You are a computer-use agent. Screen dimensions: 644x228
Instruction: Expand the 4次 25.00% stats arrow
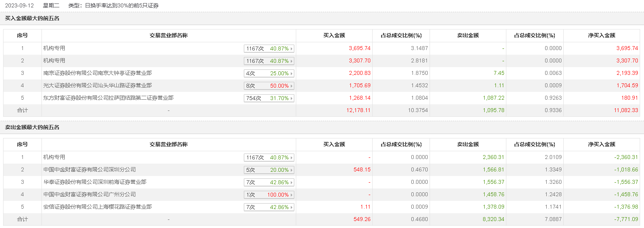[x=292, y=74]
